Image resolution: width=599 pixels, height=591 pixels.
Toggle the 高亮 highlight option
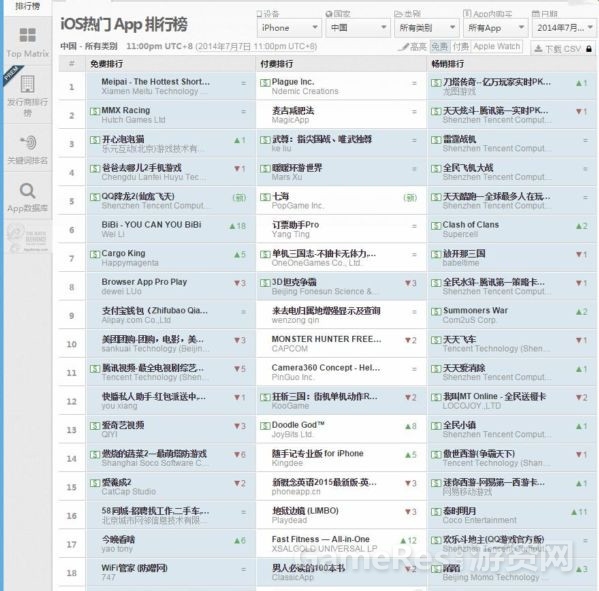pyautogui.click(x=413, y=47)
